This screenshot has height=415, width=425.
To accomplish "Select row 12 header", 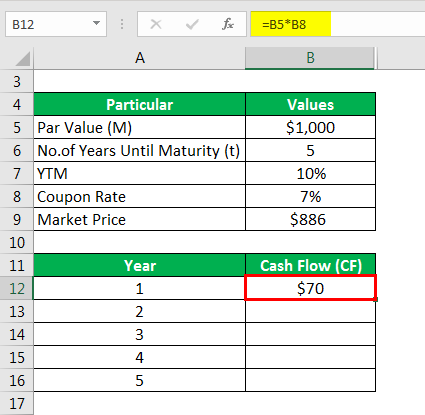I will (17, 288).
